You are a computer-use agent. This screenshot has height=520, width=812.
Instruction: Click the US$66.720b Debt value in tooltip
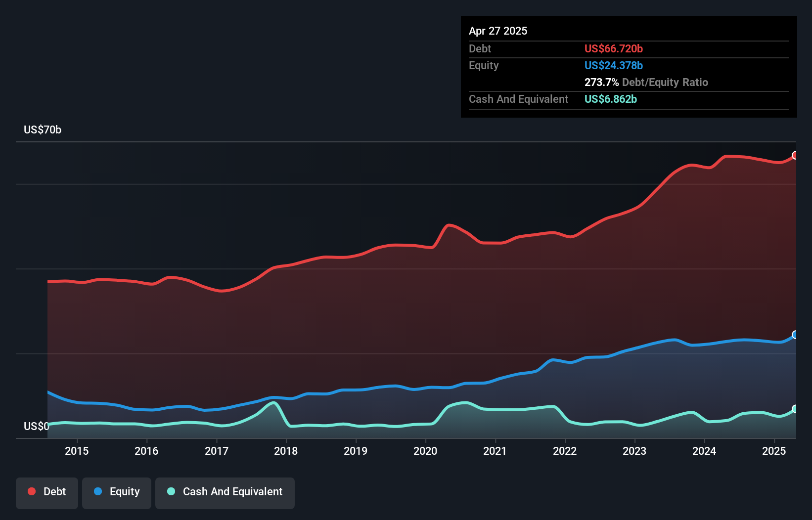613,48
